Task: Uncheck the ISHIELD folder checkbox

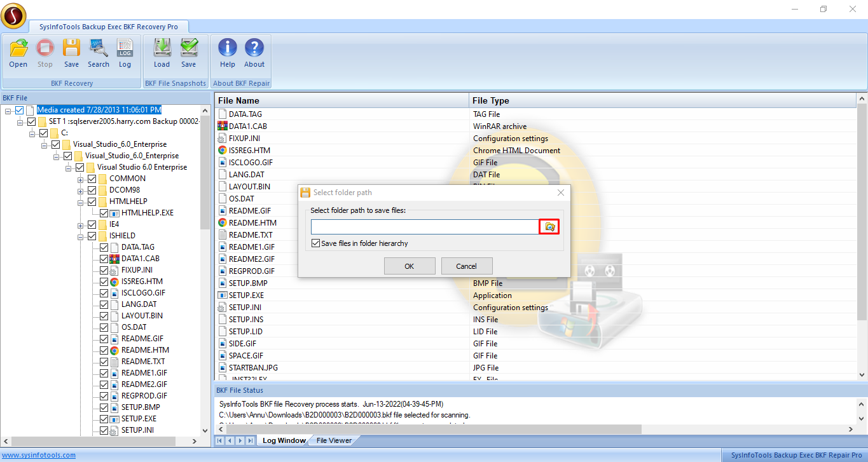Action: tap(92, 236)
